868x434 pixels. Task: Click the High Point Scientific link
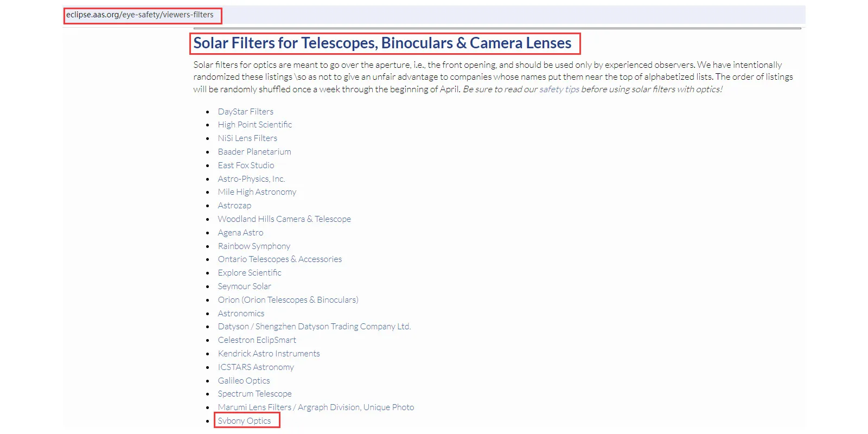[254, 125]
